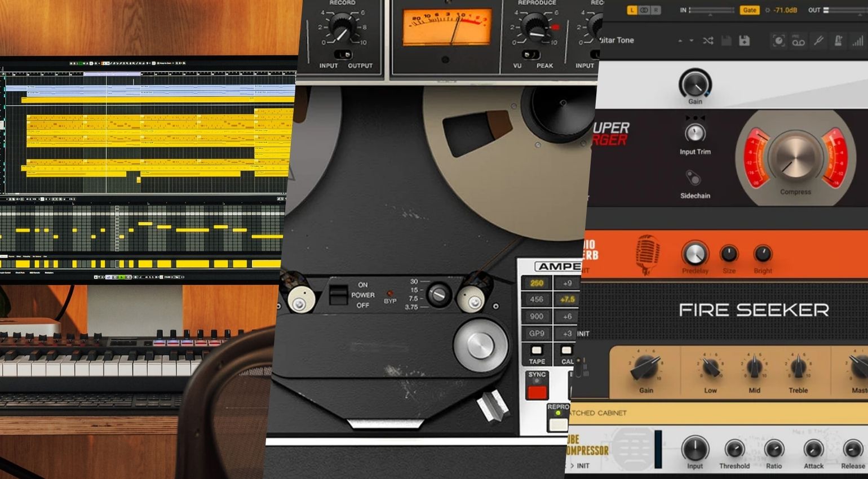Open the PRE tape deck icon
The width and height of the screenshot is (868, 479).
[798, 41]
